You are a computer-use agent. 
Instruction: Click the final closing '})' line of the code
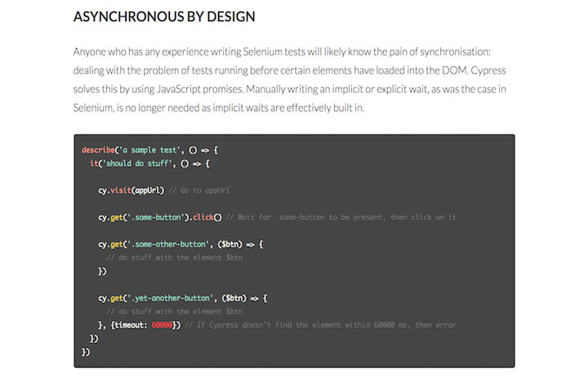pyautogui.click(x=86, y=352)
